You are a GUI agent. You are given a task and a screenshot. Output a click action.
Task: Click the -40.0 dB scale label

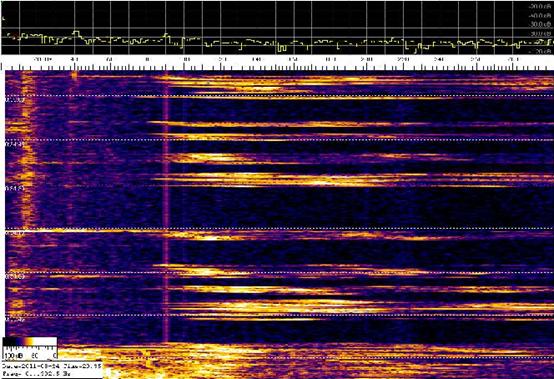click(x=540, y=16)
